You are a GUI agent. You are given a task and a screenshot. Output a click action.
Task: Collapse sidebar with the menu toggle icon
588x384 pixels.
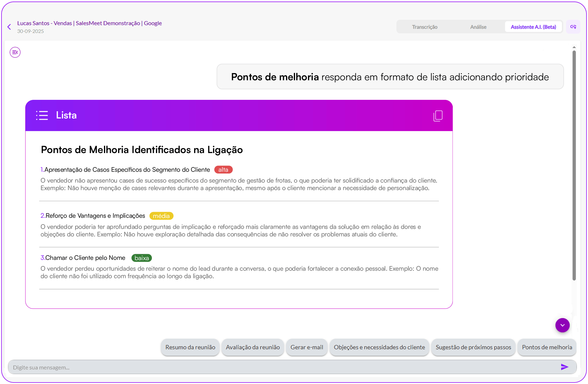click(x=15, y=52)
